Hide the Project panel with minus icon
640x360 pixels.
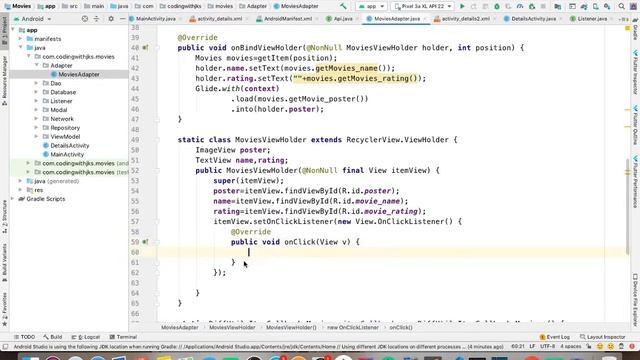point(122,19)
